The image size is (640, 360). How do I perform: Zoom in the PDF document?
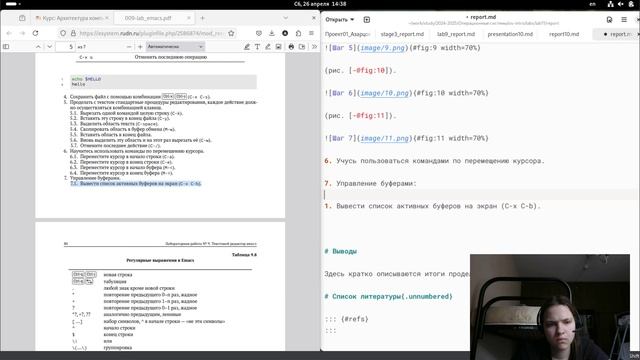pyautogui.click(x=140, y=47)
